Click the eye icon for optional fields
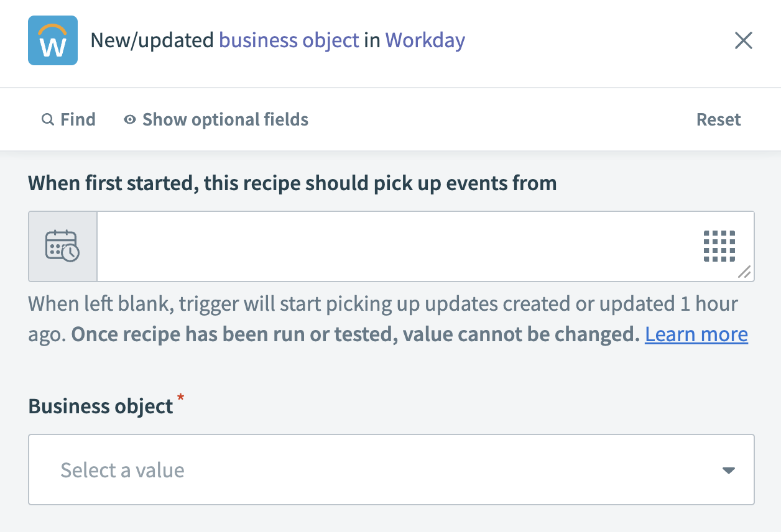The image size is (781, 532). pos(129,119)
